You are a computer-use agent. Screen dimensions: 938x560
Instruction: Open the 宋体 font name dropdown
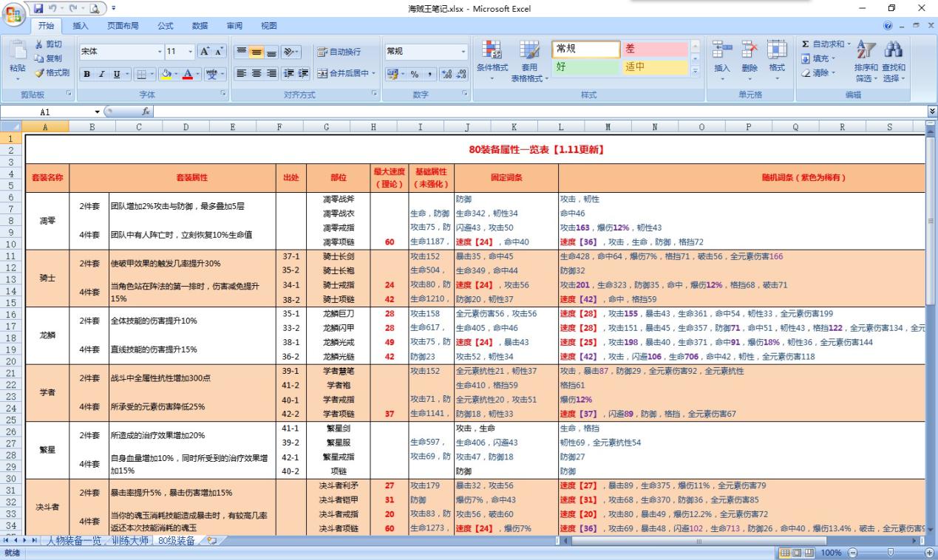tap(159, 52)
